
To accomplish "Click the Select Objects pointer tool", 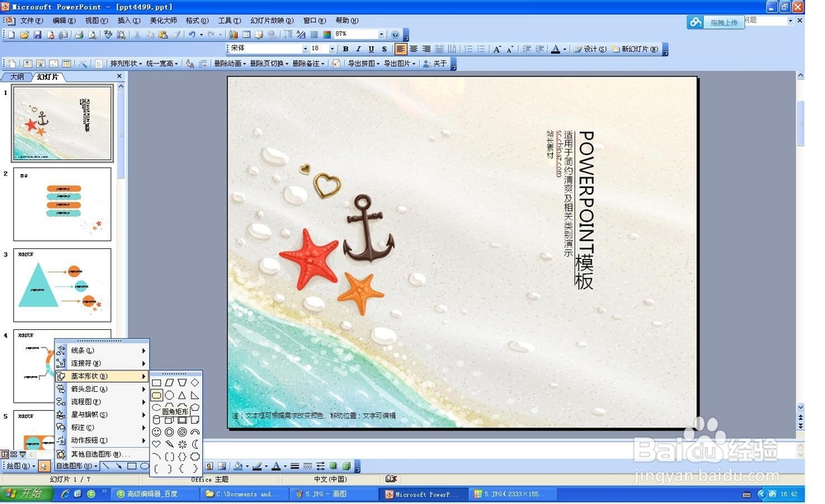I will 45,466.
